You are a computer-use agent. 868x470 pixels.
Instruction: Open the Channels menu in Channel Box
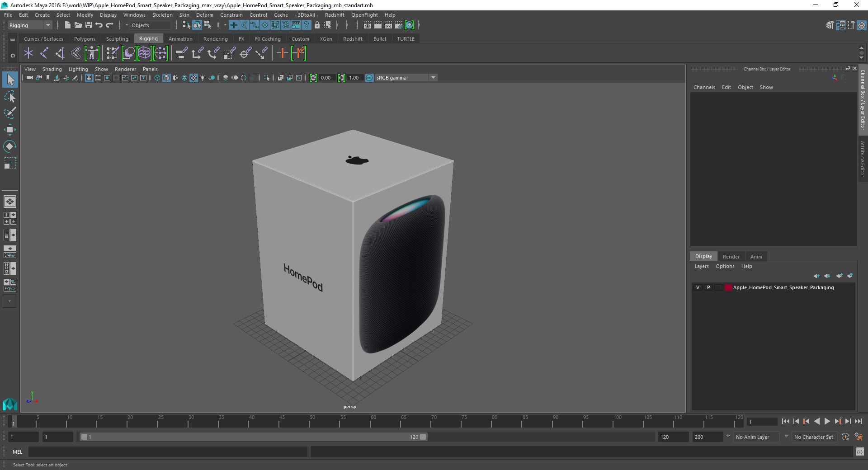click(704, 87)
